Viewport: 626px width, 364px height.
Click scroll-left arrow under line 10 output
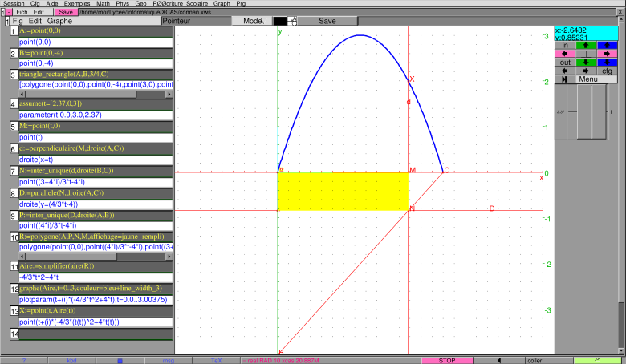(22, 257)
